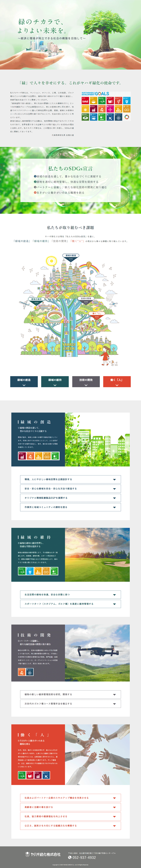Screen dimensions: 141x868
Task: Click the 緑域の維持 anchor button
Action: tap(55, 381)
